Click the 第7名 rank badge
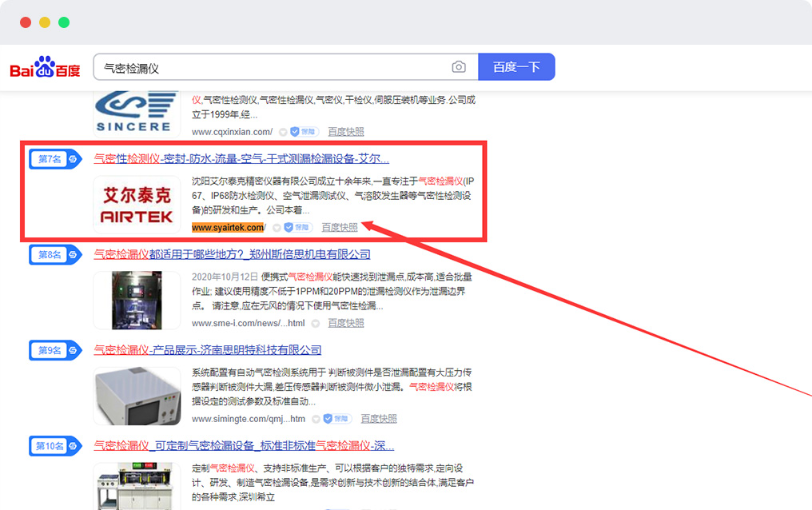 pos(55,159)
